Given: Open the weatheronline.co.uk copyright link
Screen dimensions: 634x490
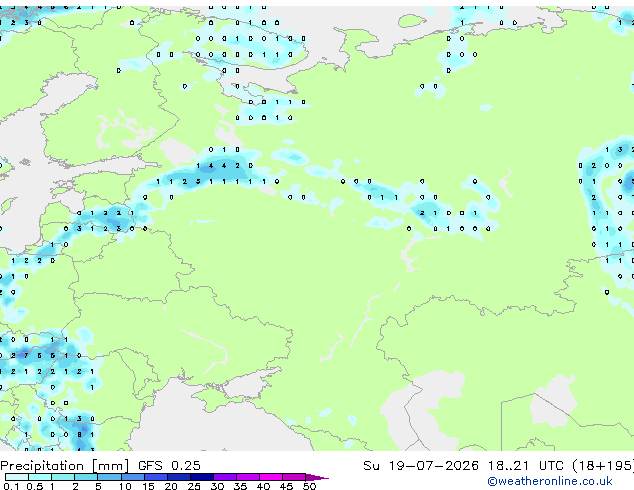Looking at the screenshot, I should click(550, 481).
